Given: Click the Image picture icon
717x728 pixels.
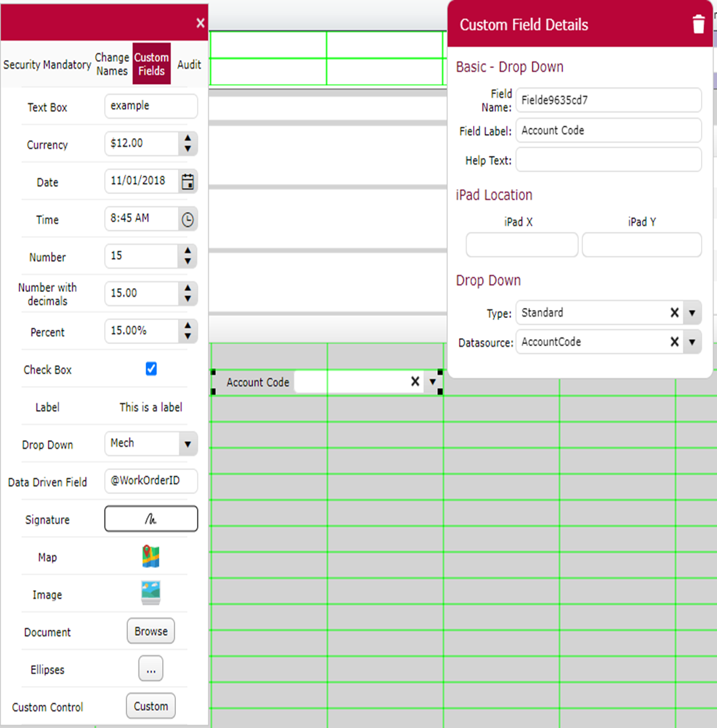Looking at the screenshot, I should 151,593.
